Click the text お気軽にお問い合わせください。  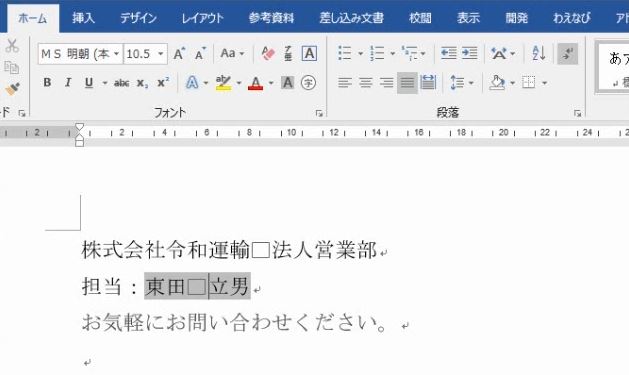pos(234,323)
